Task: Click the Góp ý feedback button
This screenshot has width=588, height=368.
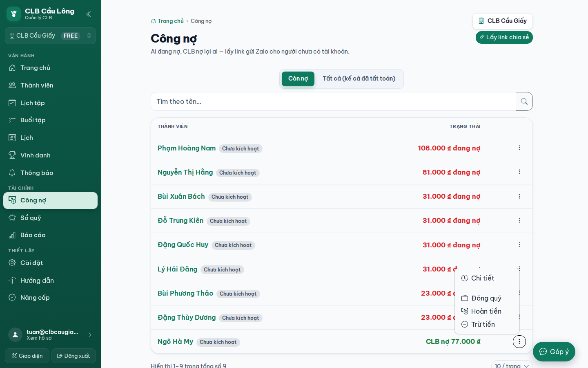Action: (554, 352)
